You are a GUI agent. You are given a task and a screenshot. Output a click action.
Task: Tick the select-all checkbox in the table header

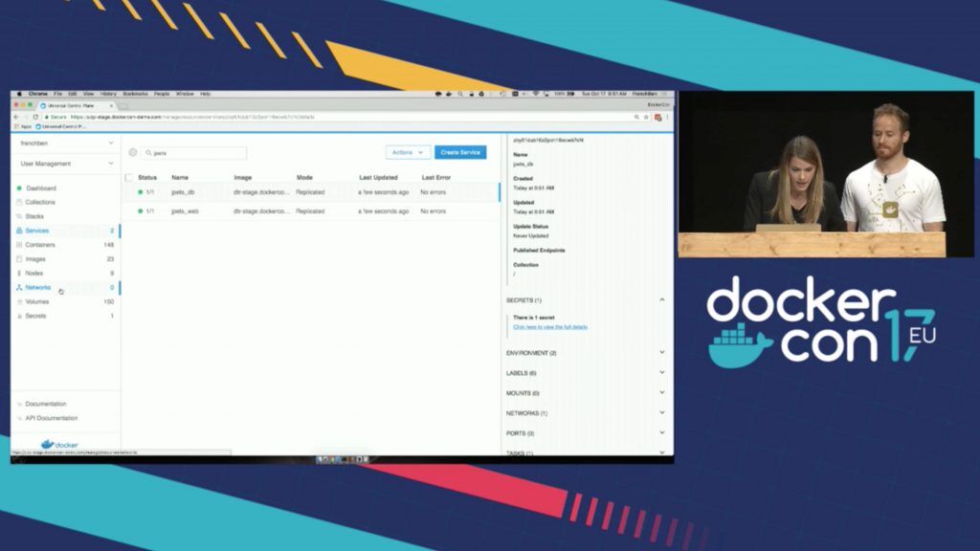pos(129,177)
